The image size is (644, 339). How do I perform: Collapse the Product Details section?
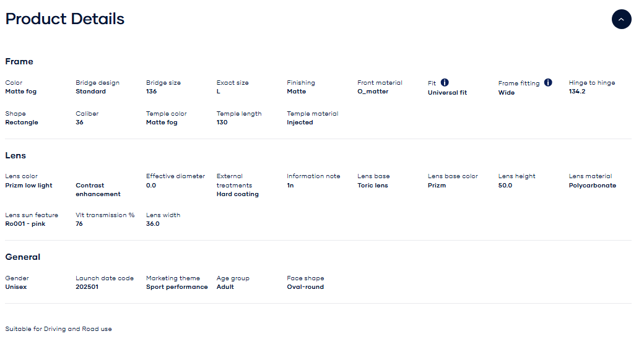[x=621, y=19]
